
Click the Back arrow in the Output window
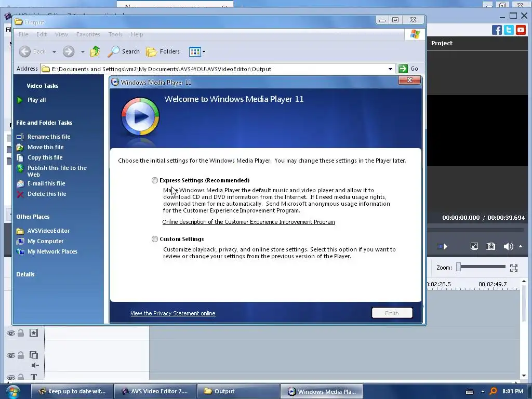(25, 51)
